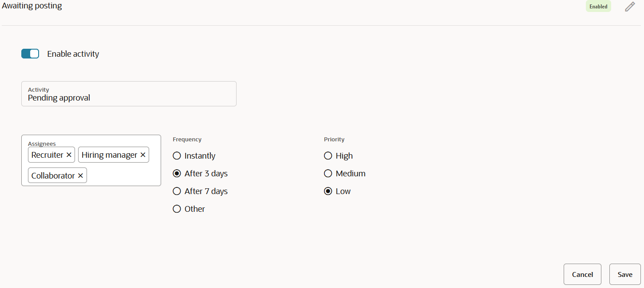The width and height of the screenshot is (644, 288).
Task: Set priority to Low
Action: [328, 191]
